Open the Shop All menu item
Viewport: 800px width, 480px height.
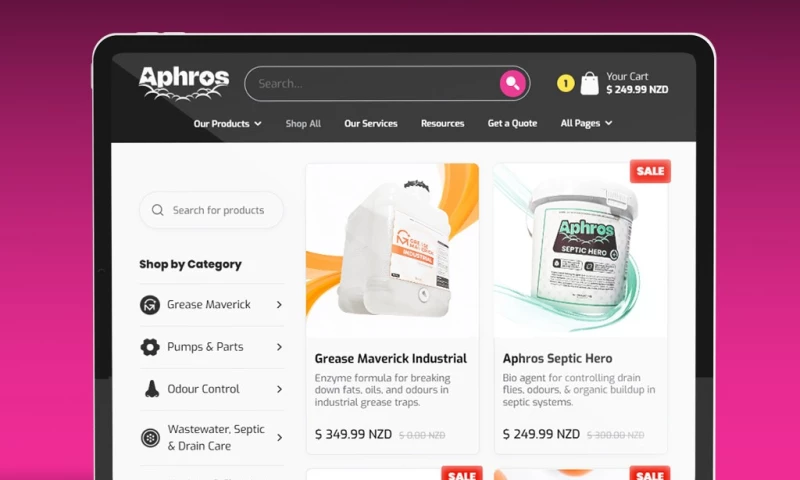coord(303,123)
